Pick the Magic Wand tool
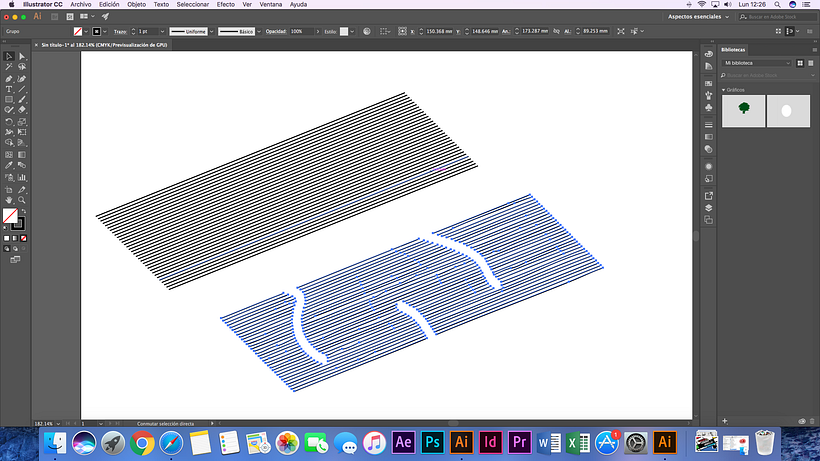 [x=9, y=67]
